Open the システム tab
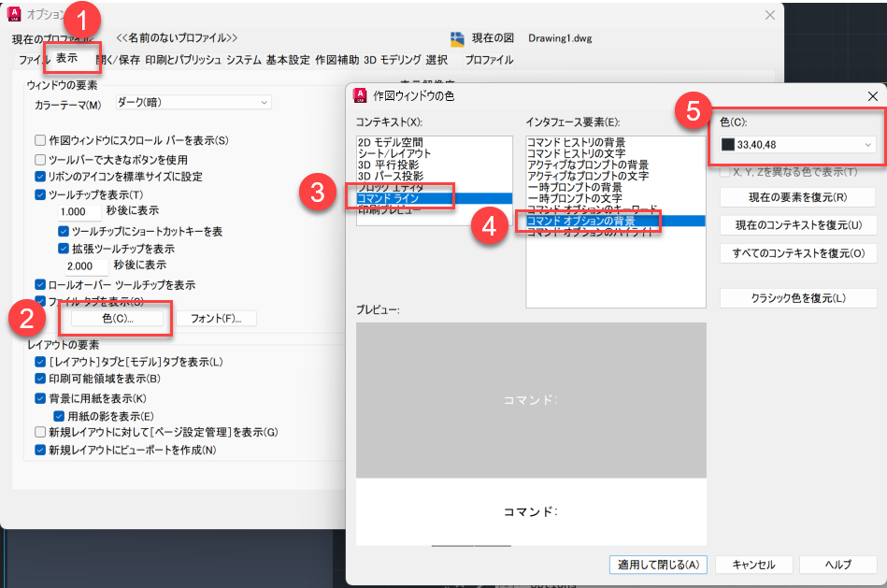The image size is (887, 588). point(244,60)
